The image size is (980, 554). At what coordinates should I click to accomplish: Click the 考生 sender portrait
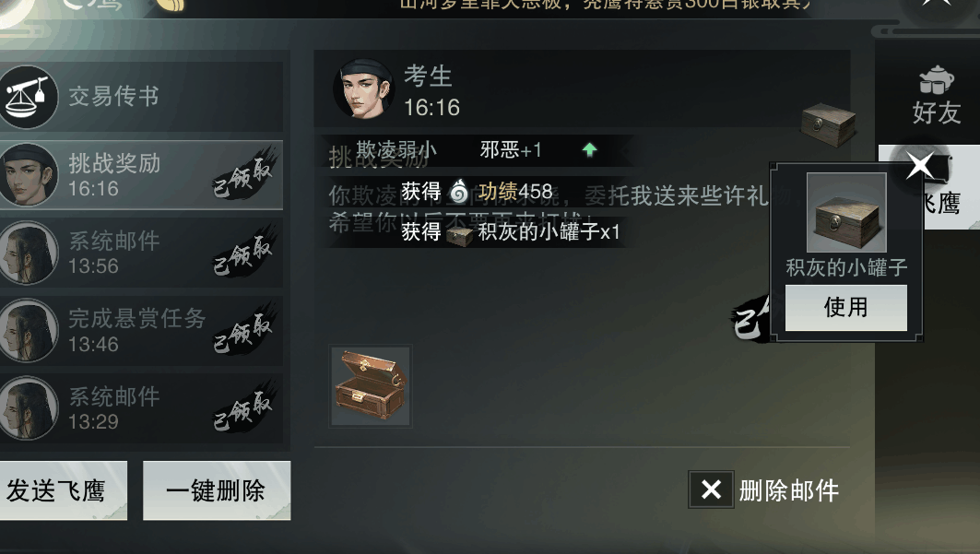pyautogui.click(x=364, y=89)
